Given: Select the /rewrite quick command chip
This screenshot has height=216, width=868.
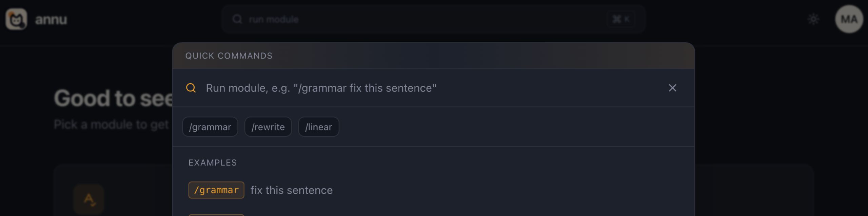Looking at the screenshot, I should [x=268, y=127].
